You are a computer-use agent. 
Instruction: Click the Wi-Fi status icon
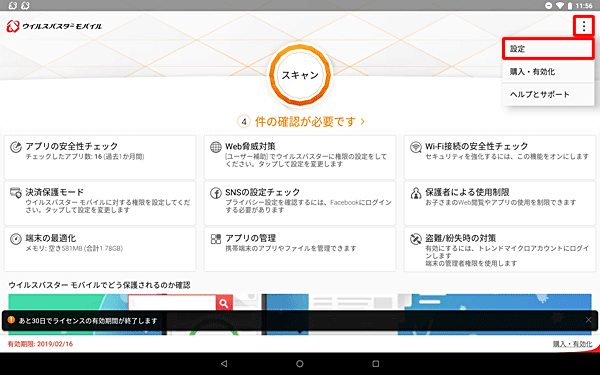pos(560,6)
